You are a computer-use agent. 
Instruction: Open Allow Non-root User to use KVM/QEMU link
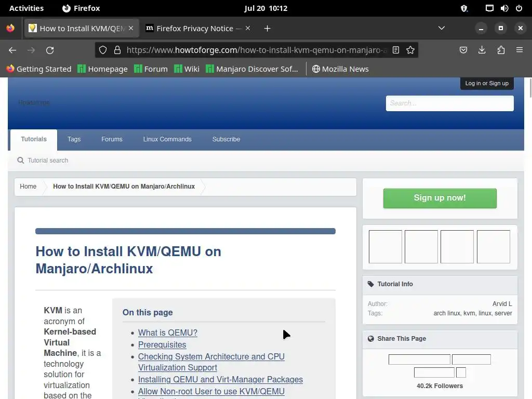click(x=211, y=392)
